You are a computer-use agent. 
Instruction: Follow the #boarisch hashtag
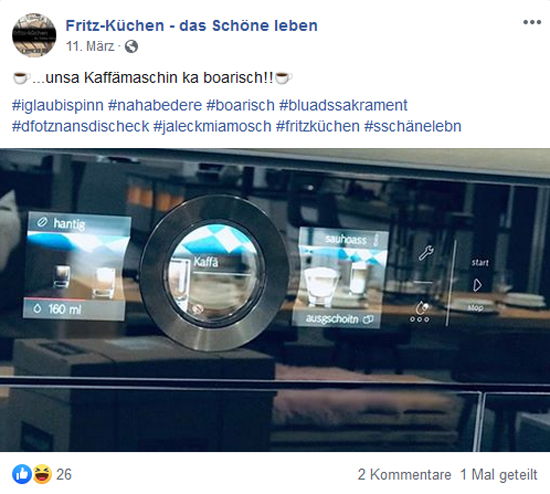click(241, 105)
